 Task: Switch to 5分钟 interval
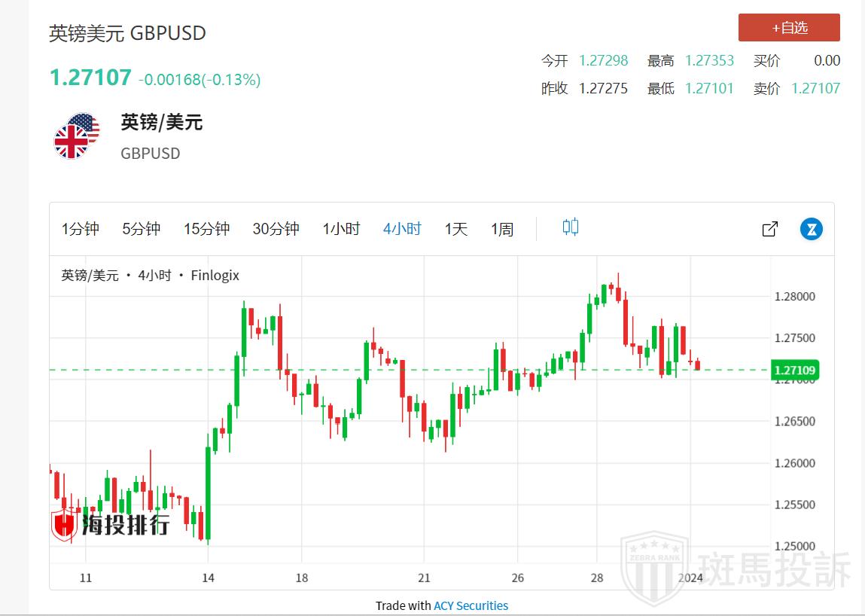click(142, 229)
